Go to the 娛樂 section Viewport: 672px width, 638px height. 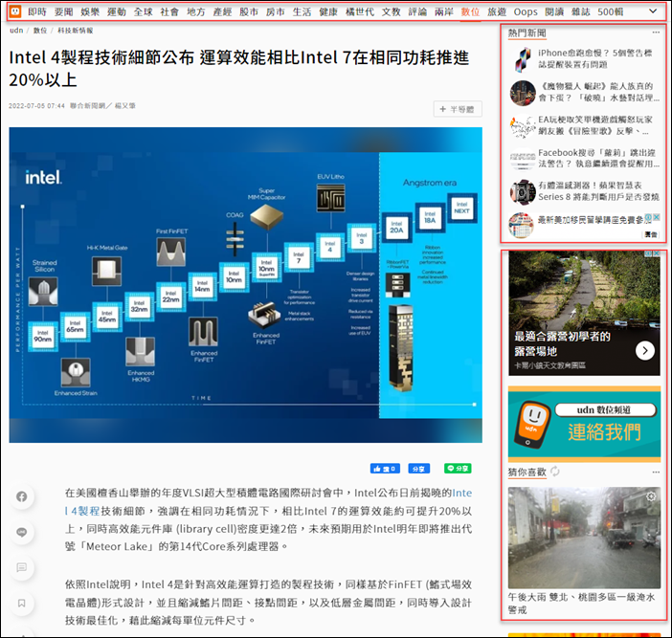[x=90, y=12]
